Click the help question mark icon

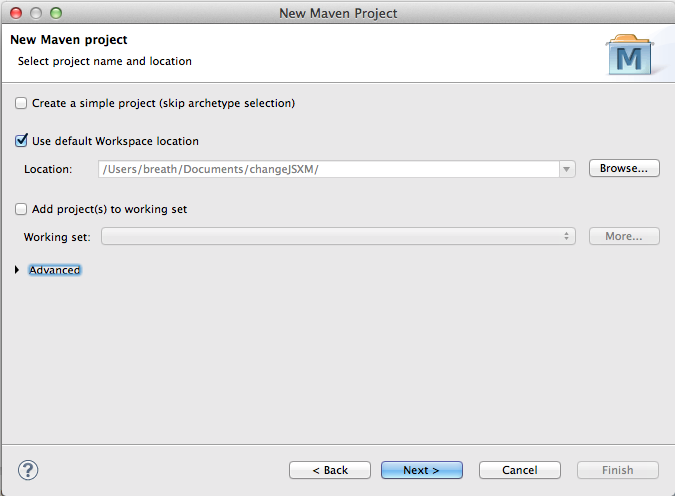[x=28, y=469]
